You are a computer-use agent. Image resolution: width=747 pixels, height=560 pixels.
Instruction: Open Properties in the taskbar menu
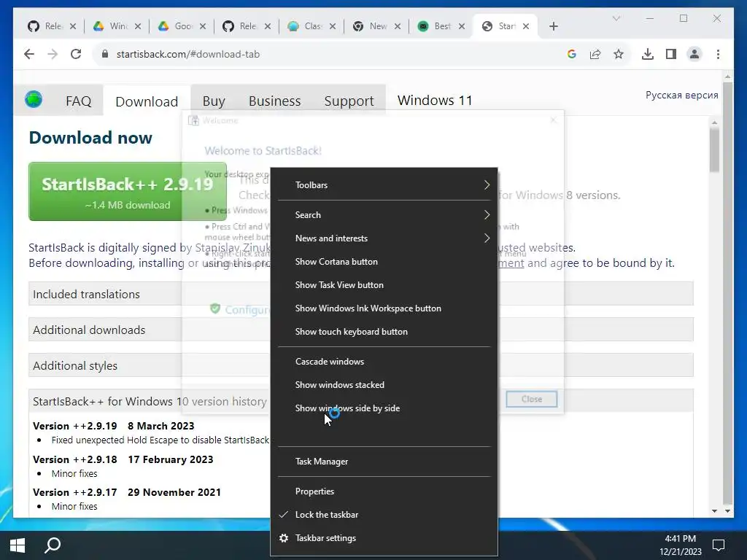pos(384,491)
